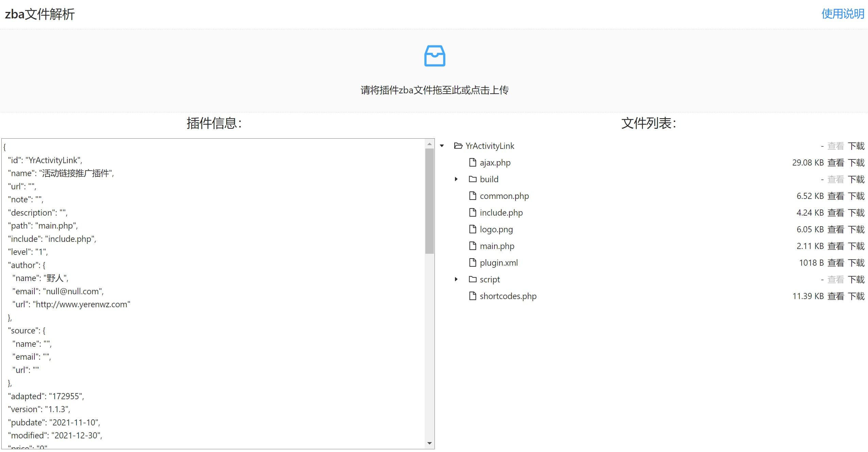Viewport: 868px width, 452px height.
Task: Click the plugin info scrollbar thumb
Action: [x=429, y=201]
